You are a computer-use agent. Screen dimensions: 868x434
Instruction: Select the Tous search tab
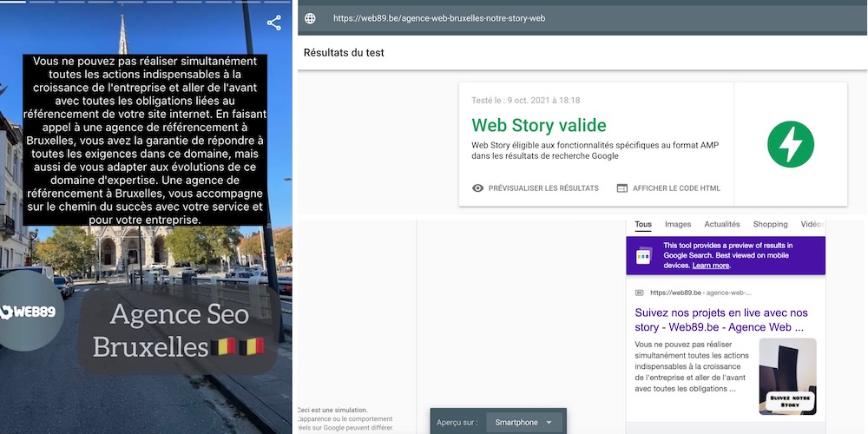coord(643,224)
